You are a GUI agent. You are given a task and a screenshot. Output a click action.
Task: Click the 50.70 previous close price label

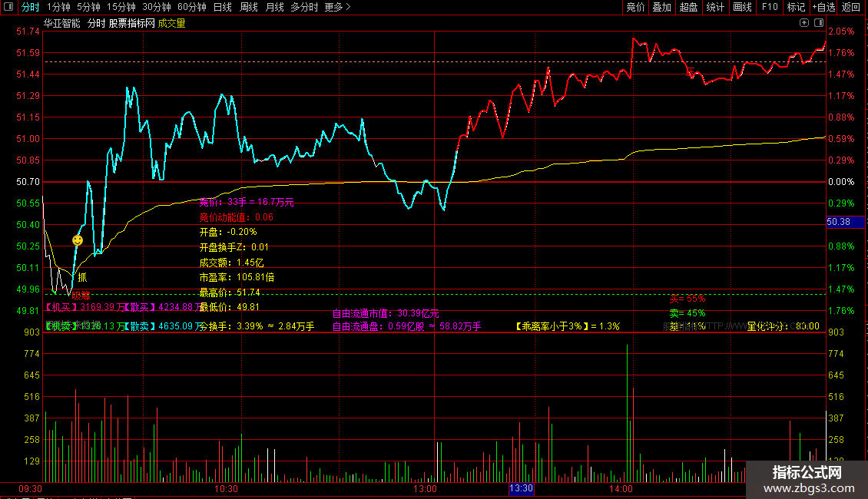[x=28, y=182]
